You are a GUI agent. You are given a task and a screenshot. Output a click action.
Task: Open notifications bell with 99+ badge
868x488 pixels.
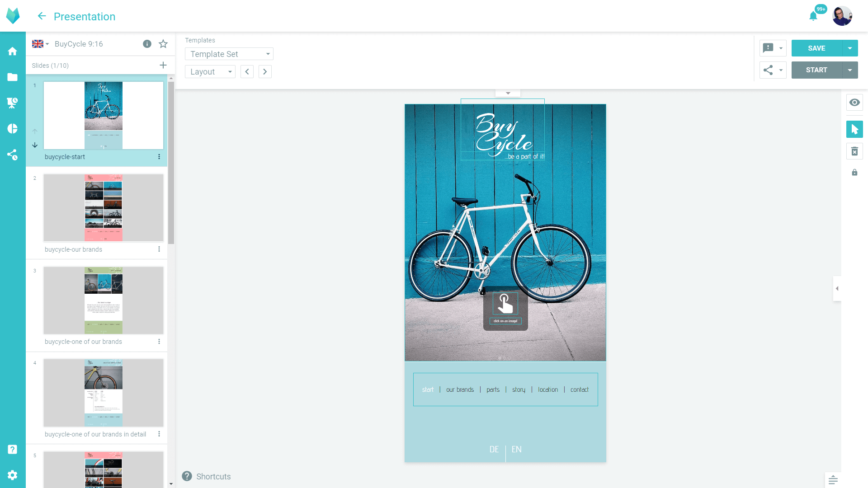click(x=813, y=16)
